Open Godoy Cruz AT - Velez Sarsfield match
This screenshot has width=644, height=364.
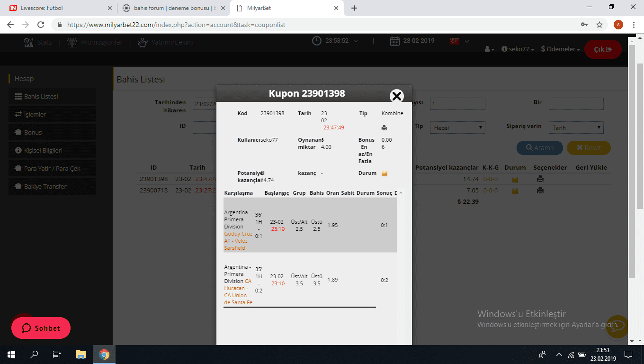(238, 241)
